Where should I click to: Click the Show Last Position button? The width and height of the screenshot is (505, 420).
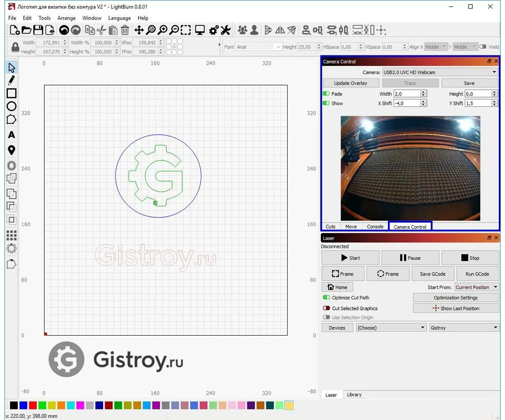point(456,308)
